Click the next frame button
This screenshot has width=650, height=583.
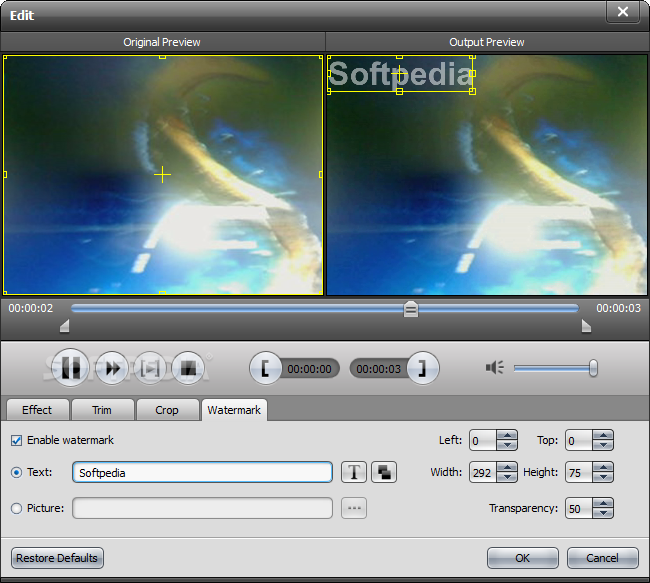point(150,368)
